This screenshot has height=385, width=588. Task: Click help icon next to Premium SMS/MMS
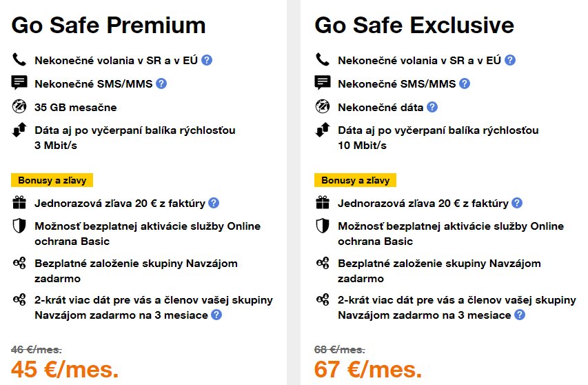161,83
